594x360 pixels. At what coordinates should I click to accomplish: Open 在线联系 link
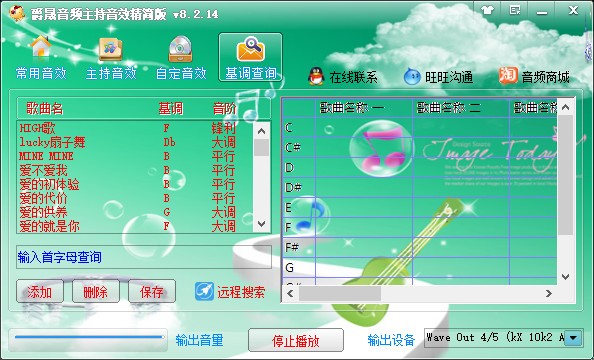353,77
